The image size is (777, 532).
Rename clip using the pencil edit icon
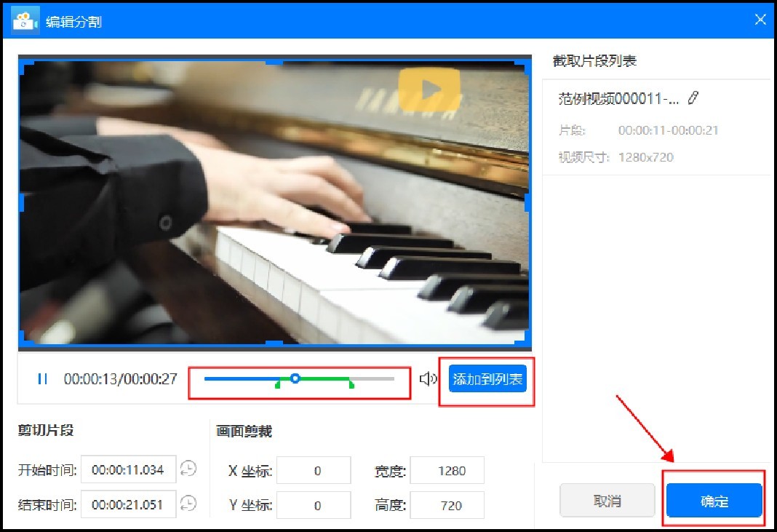[693, 98]
